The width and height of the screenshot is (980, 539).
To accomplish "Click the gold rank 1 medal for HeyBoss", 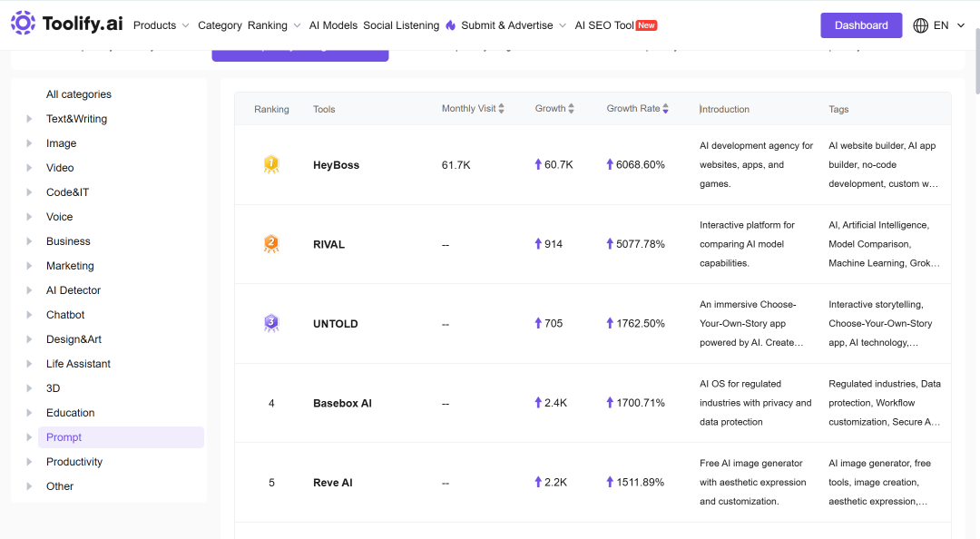I will coord(271,164).
